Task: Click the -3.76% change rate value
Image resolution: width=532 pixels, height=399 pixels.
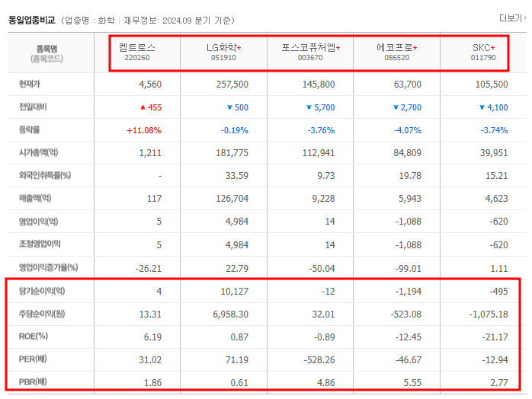Action: [x=321, y=130]
